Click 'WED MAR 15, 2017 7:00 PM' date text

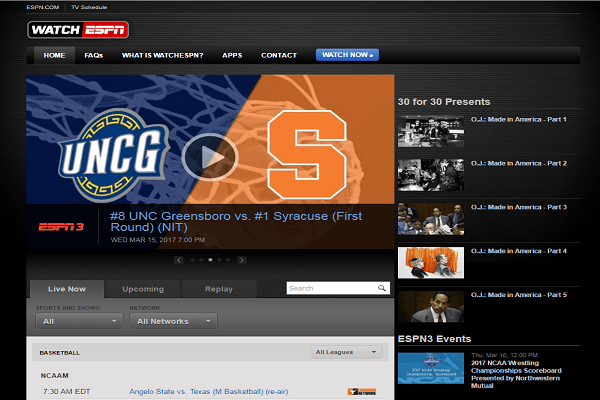point(158,240)
